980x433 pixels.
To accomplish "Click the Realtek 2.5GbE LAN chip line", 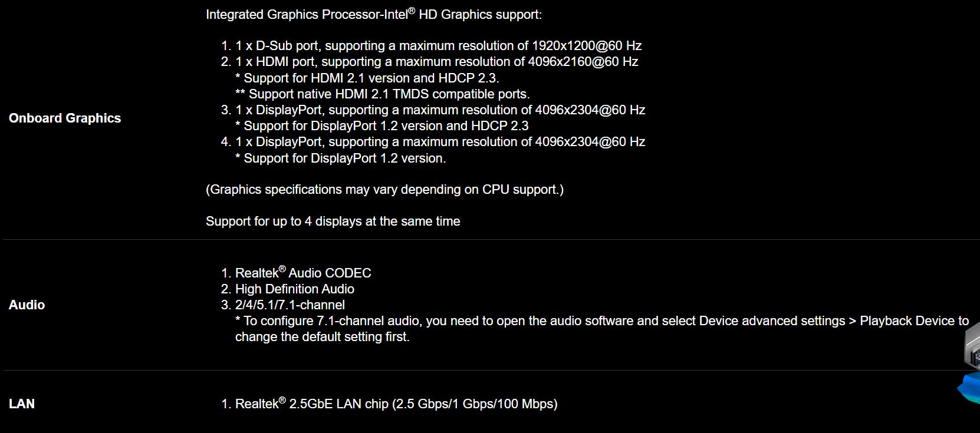I will (x=396, y=404).
